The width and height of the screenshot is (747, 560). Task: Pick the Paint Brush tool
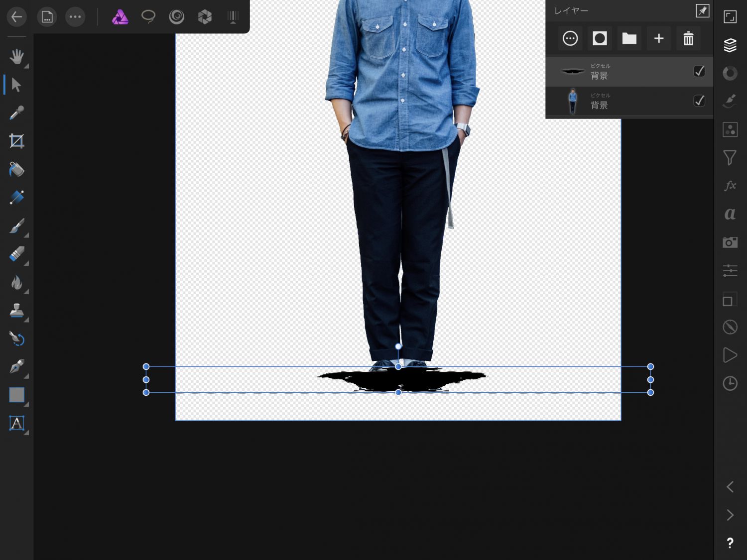point(16,226)
